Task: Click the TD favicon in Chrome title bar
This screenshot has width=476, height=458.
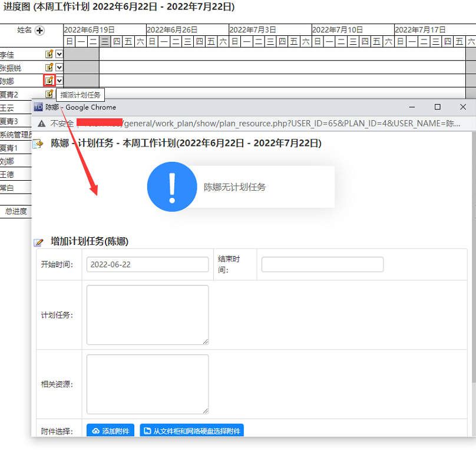Action: (38, 107)
